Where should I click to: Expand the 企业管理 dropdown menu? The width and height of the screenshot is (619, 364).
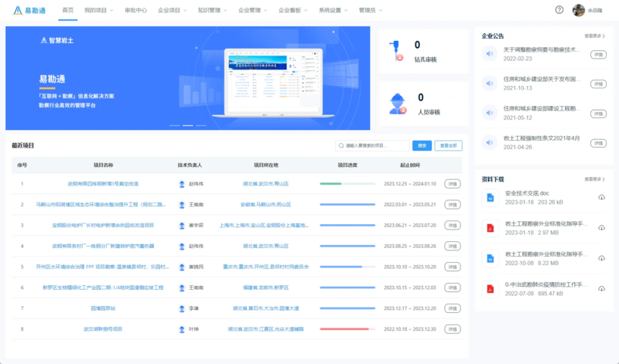coord(253,10)
